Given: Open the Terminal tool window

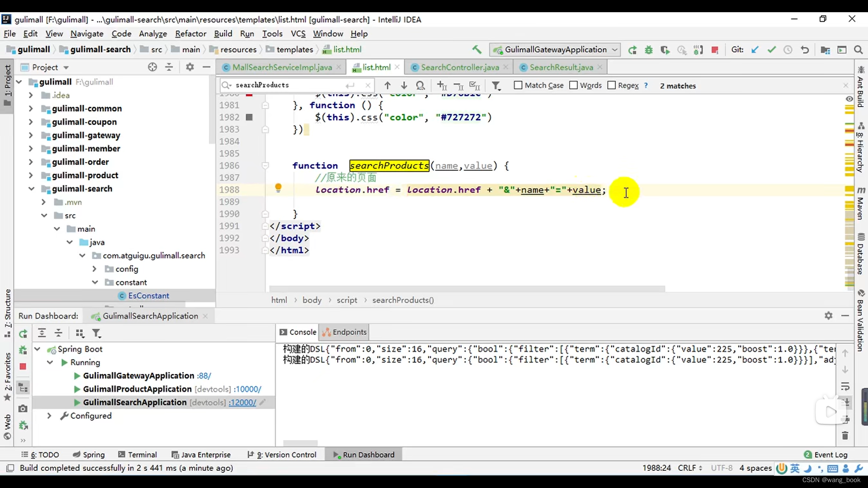Looking at the screenshot, I should click(137, 455).
